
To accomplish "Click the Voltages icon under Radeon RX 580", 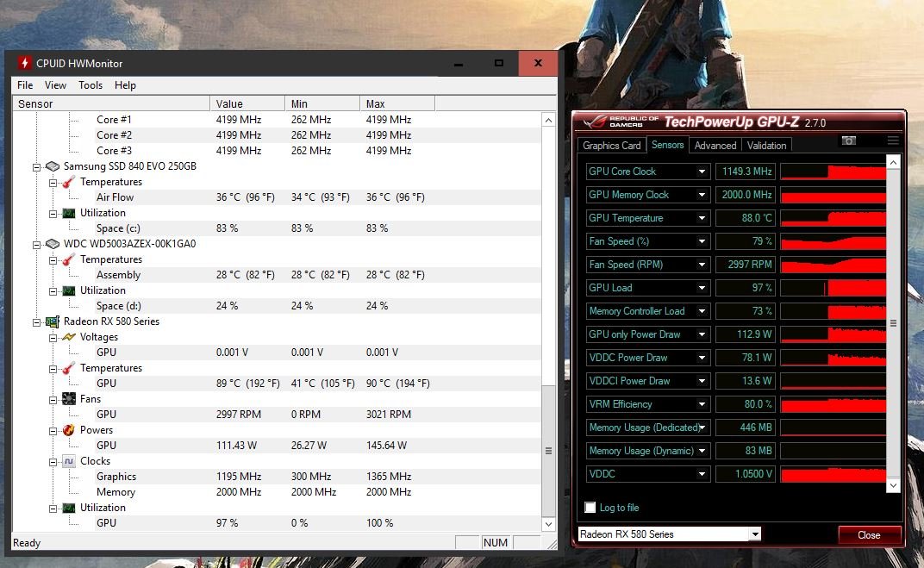I will pyautogui.click(x=69, y=337).
